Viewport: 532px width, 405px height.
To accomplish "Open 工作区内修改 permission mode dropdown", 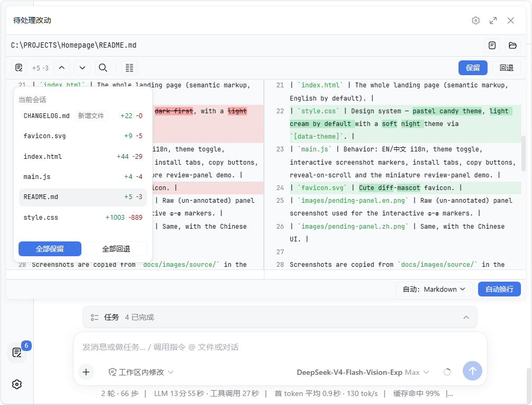I will click(141, 372).
